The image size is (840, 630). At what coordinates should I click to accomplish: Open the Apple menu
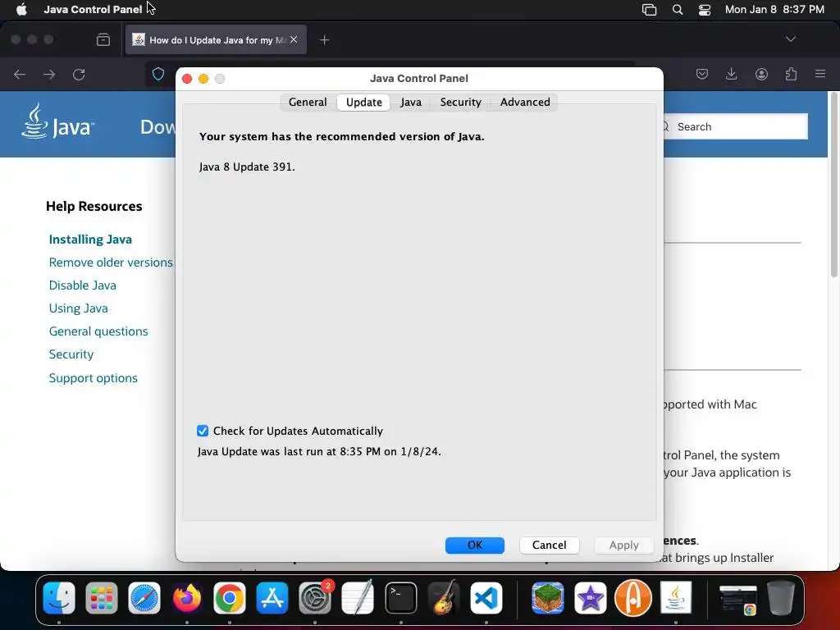(x=21, y=9)
